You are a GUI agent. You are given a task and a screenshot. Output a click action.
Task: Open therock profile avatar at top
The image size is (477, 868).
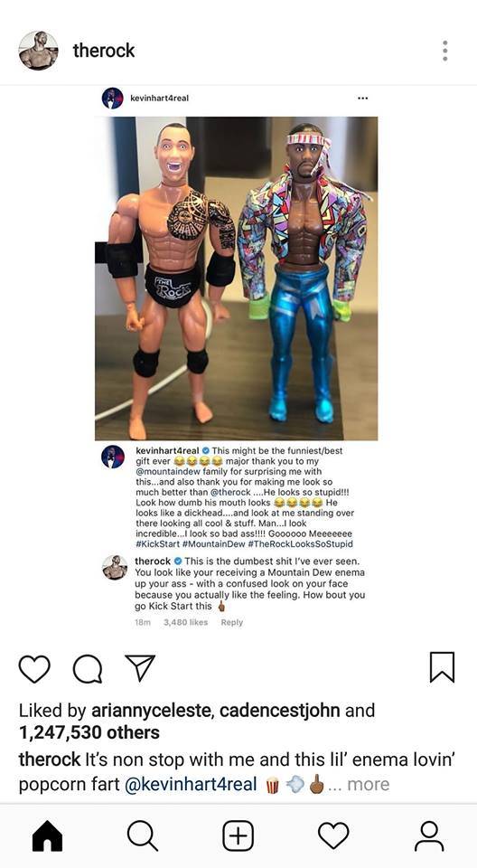click(38, 51)
